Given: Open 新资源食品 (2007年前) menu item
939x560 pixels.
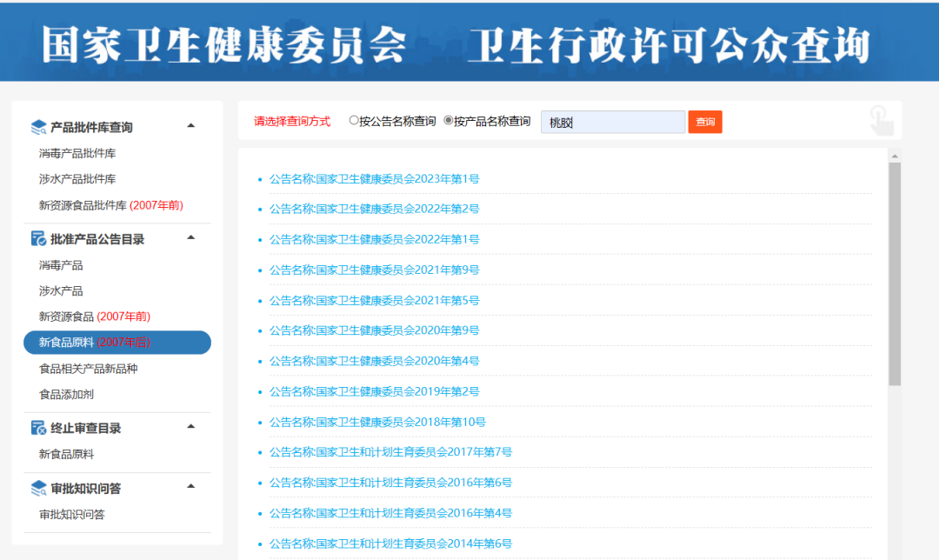Looking at the screenshot, I should tap(95, 317).
